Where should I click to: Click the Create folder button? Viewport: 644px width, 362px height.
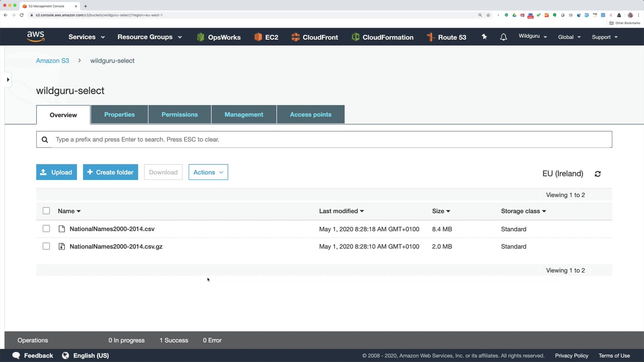click(110, 172)
